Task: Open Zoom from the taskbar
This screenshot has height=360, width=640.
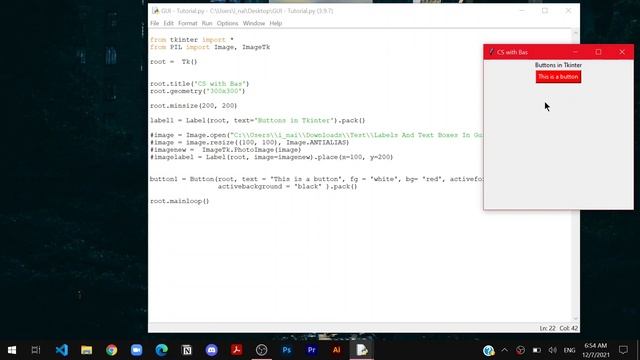Action: pos(136,350)
